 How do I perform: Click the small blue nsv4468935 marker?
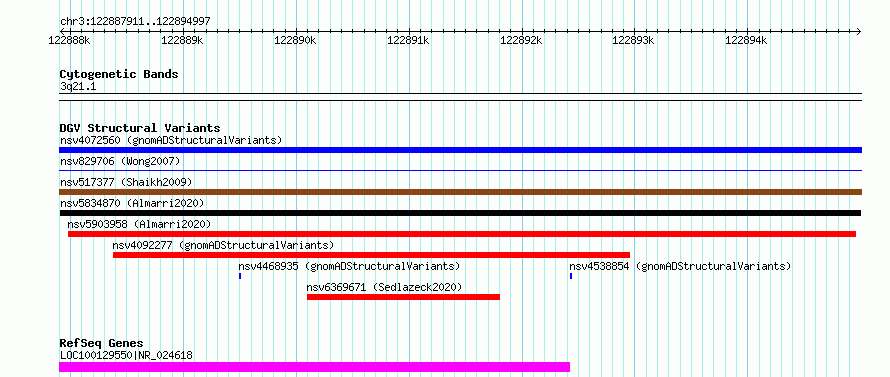point(240,276)
